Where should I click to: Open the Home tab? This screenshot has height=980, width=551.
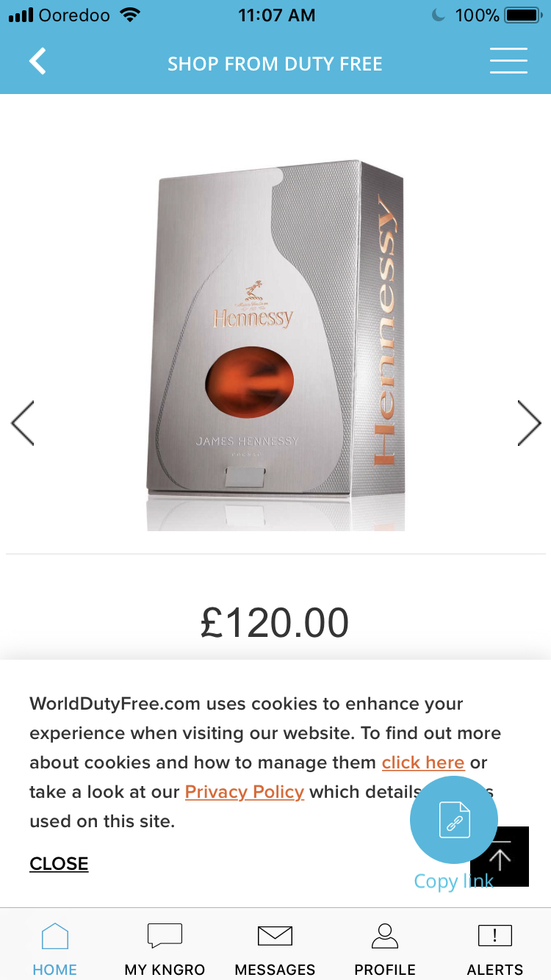point(55,948)
